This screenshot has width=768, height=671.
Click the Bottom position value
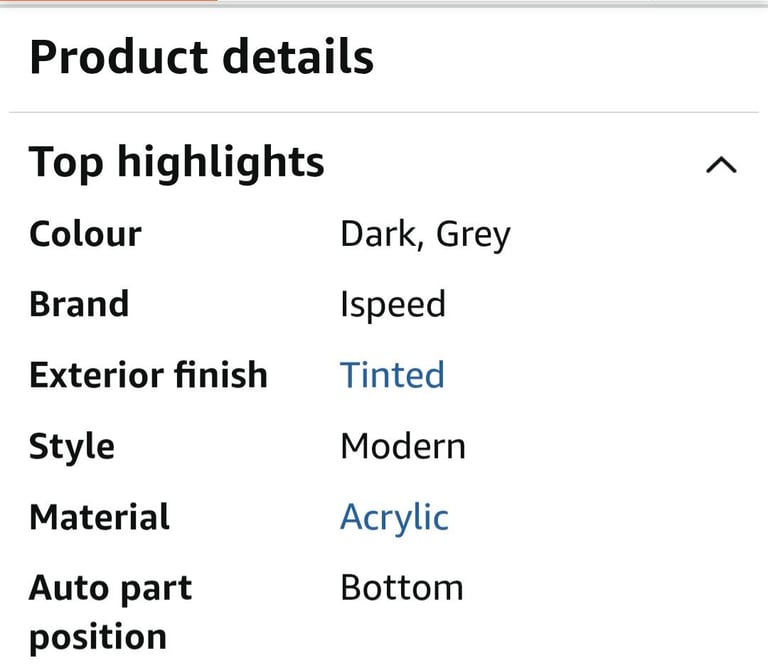tap(402, 588)
